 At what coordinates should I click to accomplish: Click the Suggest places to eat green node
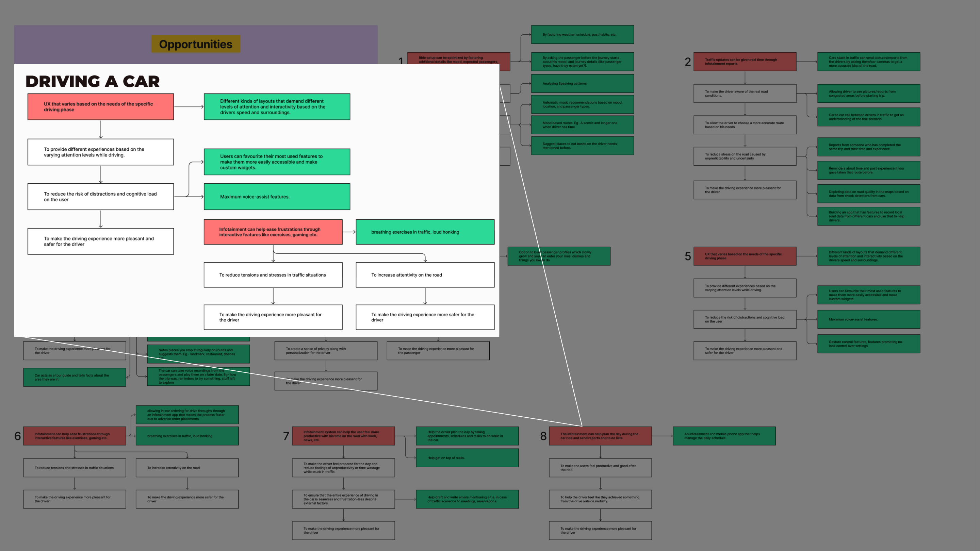pyautogui.click(x=583, y=146)
